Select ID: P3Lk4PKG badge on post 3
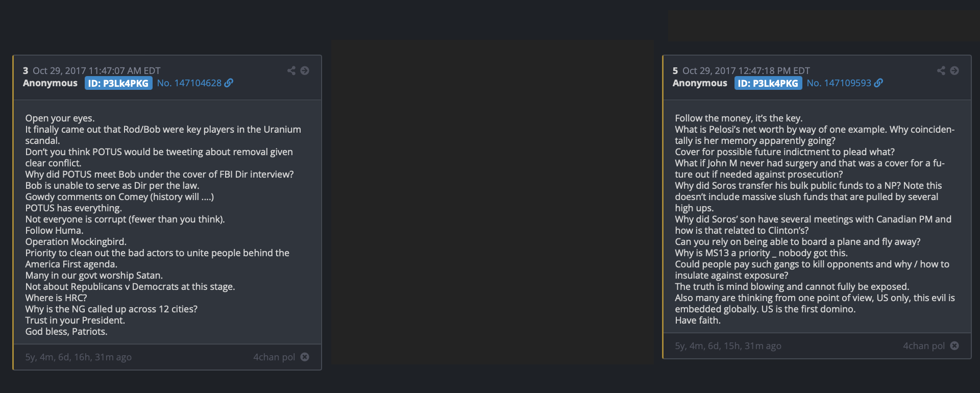 pos(118,83)
